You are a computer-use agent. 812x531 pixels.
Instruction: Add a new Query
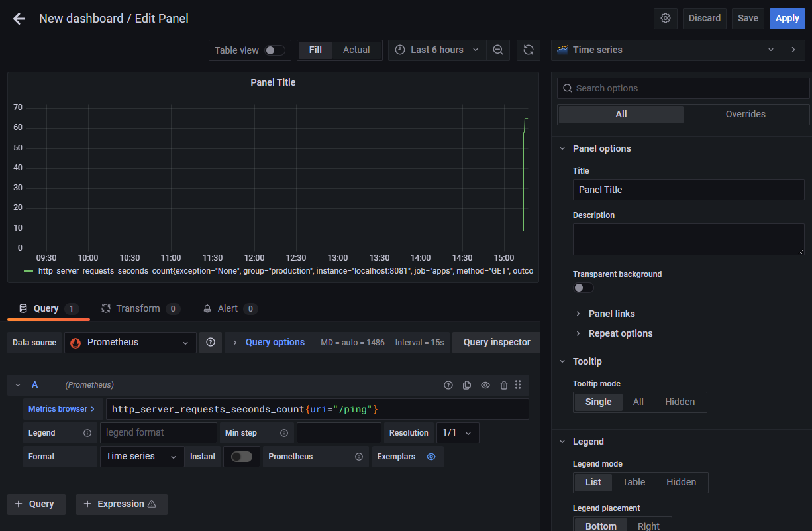point(36,504)
